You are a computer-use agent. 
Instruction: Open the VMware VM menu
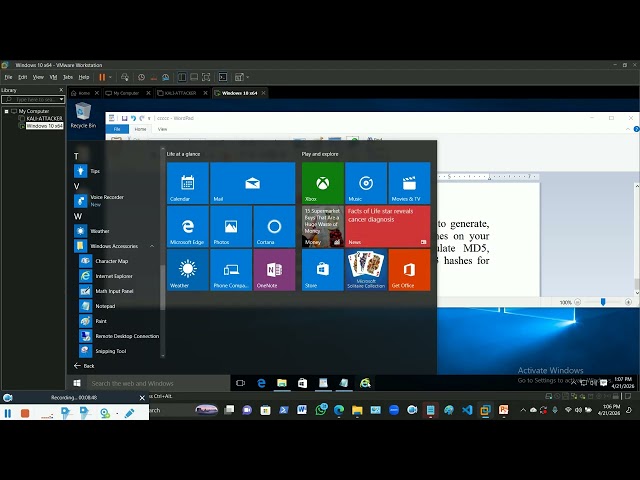pyautogui.click(x=53, y=77)
